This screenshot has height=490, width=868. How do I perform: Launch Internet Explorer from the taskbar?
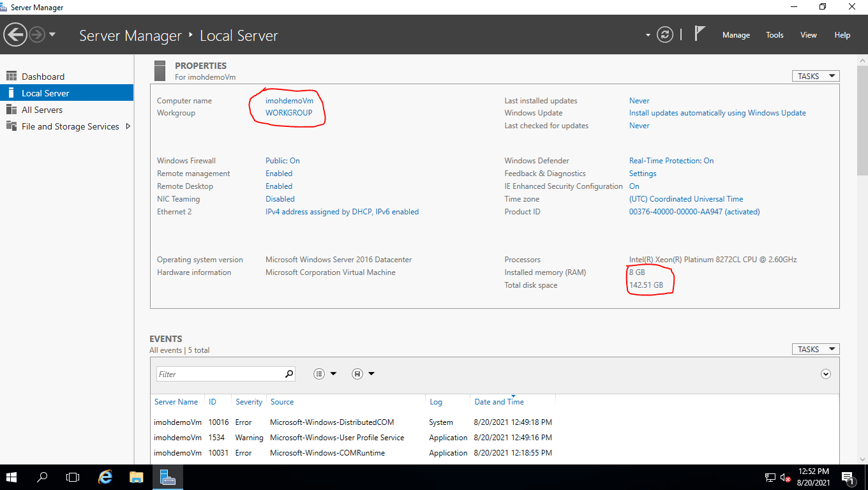pyautogui.click(x=106, y=477)
